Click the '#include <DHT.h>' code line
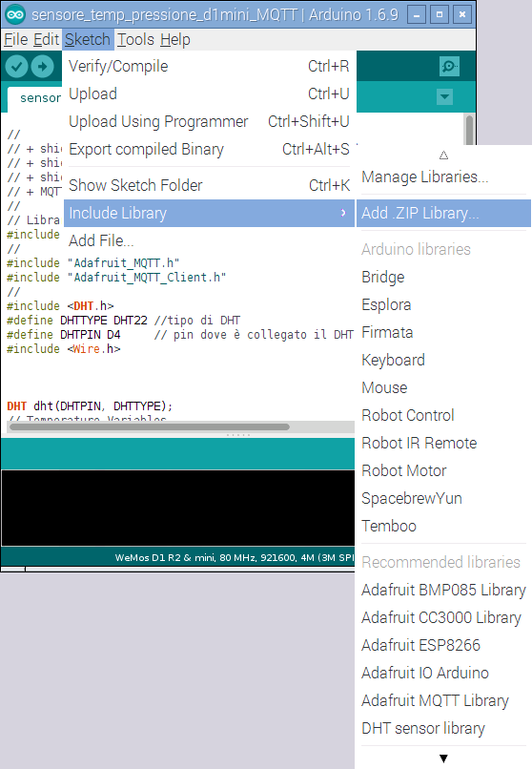The image size is (532, 769). [60, 306]
